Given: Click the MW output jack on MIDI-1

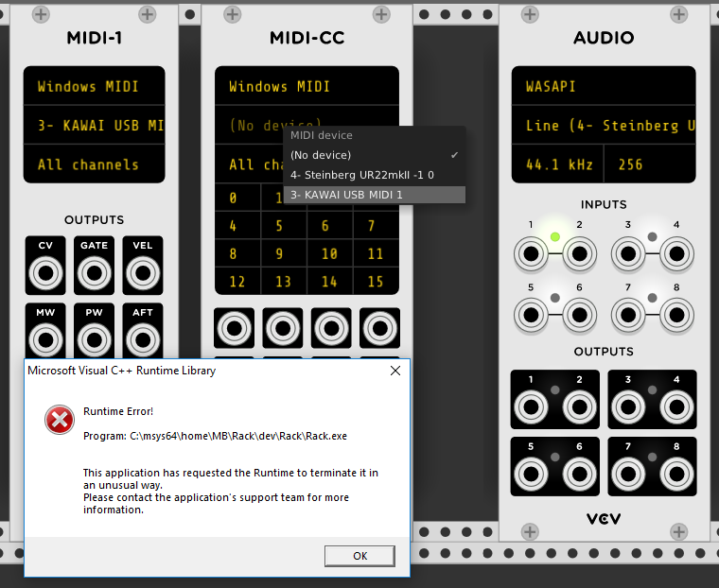Looking at the screenshot, I should click(45, 340).
